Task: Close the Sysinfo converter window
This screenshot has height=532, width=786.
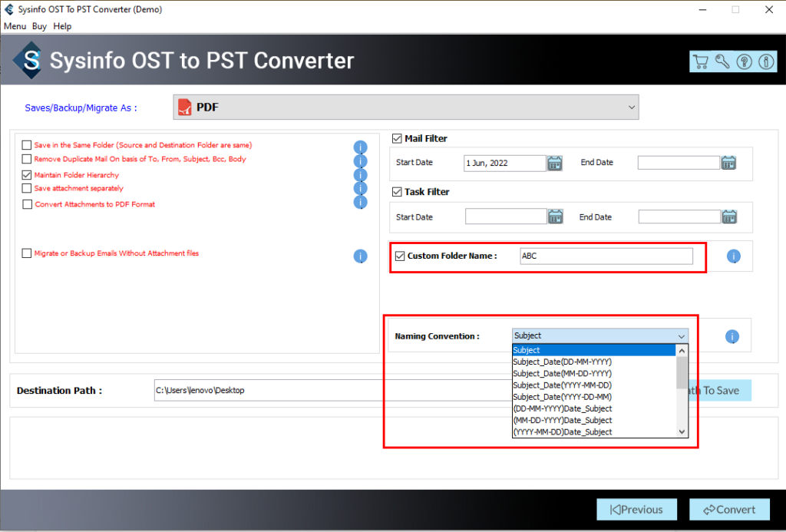Action: tap(769, 9)
